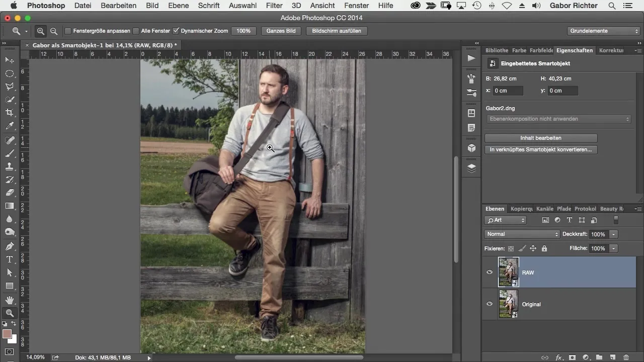The width and height of the screenshot is (644, 362).
Task: Switch to the Pfade tab
Action: tap(564, 209)
